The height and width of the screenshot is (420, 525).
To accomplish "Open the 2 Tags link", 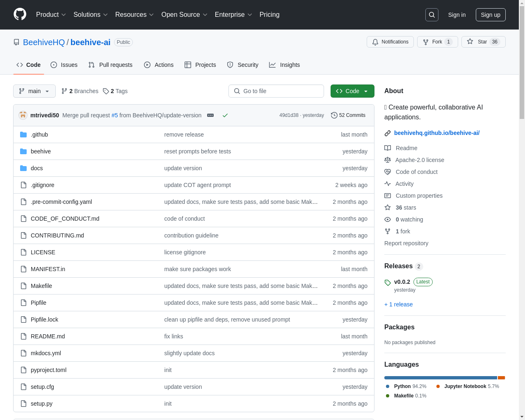I will (115, 91).
